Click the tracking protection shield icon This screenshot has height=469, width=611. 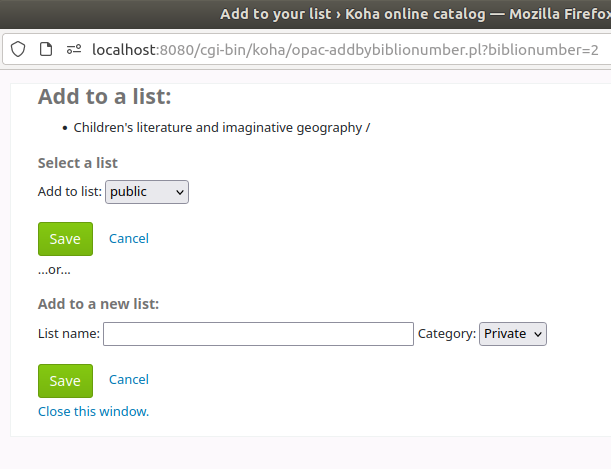18,49
